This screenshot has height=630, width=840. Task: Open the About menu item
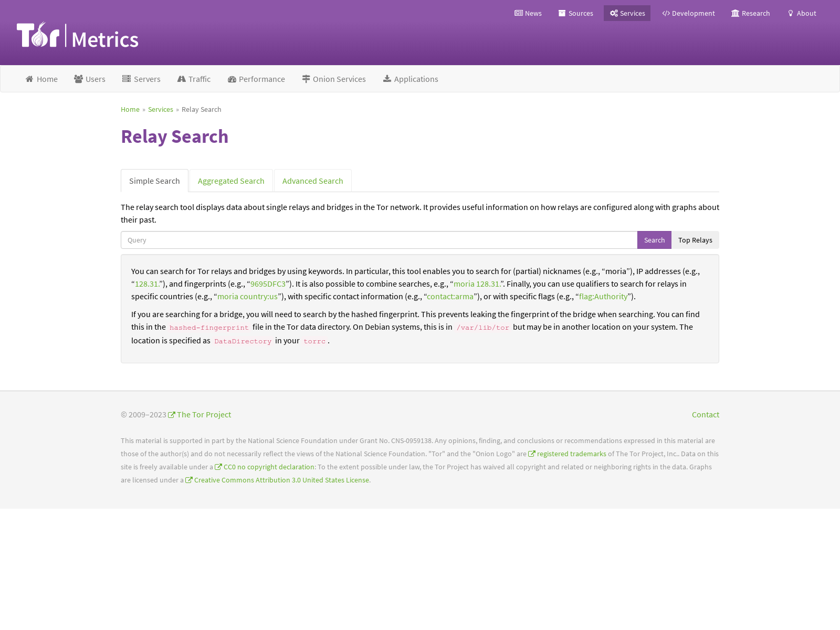(x=802, y=13)
